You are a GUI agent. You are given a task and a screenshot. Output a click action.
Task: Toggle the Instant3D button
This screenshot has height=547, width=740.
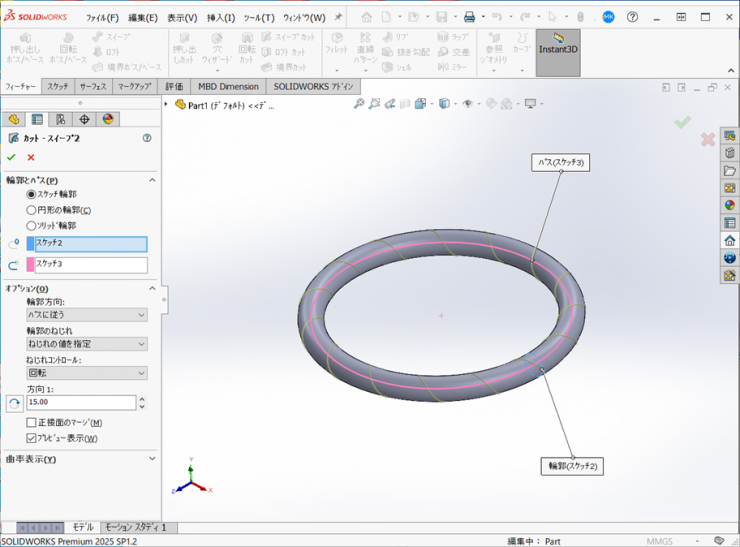click(x=558, y=48)
